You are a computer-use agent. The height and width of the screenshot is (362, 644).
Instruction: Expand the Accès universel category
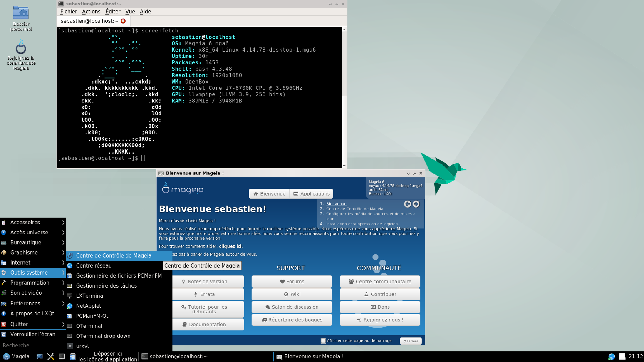click(x=33, y=232)
